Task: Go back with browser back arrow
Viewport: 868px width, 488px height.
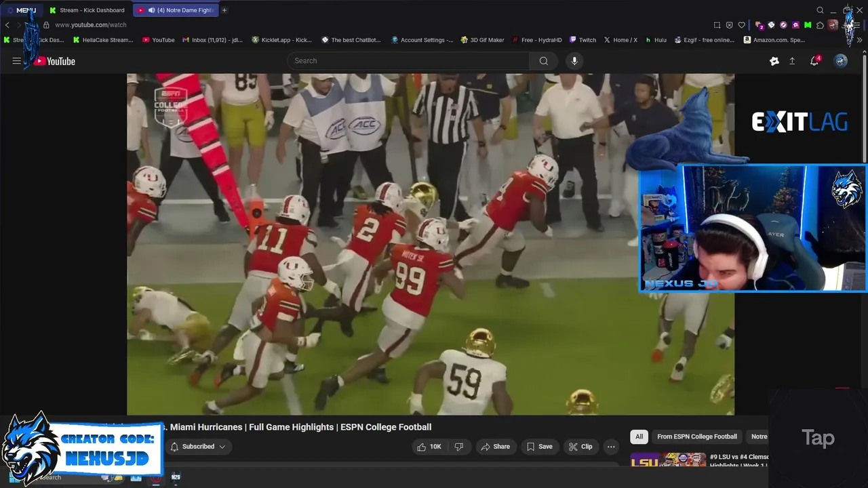Action: click(7, 25)
